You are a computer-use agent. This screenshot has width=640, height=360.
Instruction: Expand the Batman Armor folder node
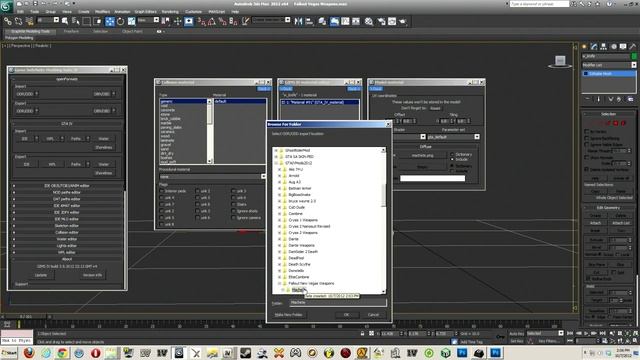pos(280,189)
